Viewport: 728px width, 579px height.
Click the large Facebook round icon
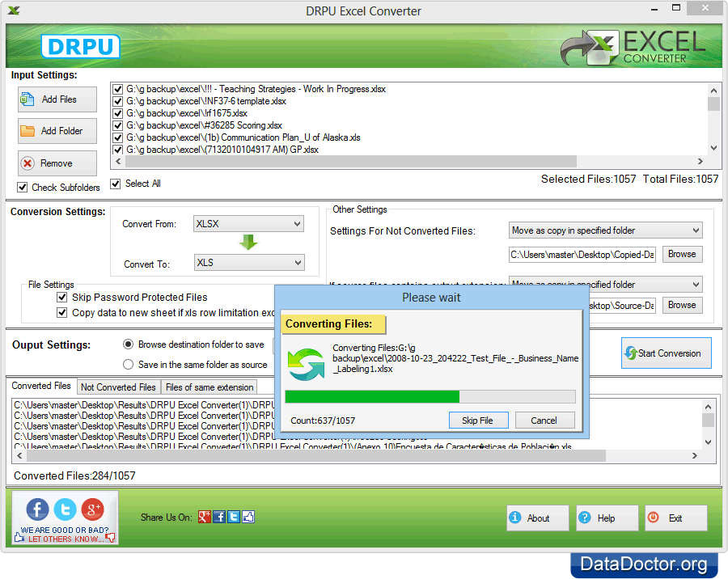(x=37, y=509)
